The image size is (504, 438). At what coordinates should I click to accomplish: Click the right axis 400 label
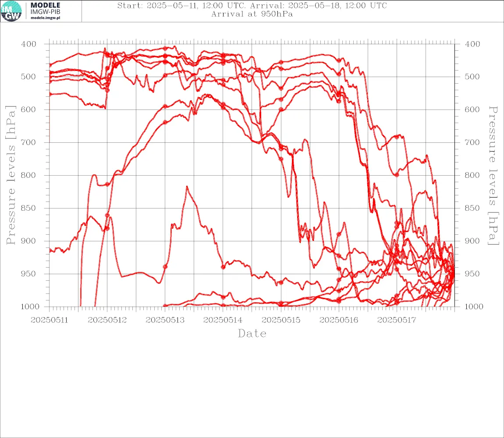point(472,44)
